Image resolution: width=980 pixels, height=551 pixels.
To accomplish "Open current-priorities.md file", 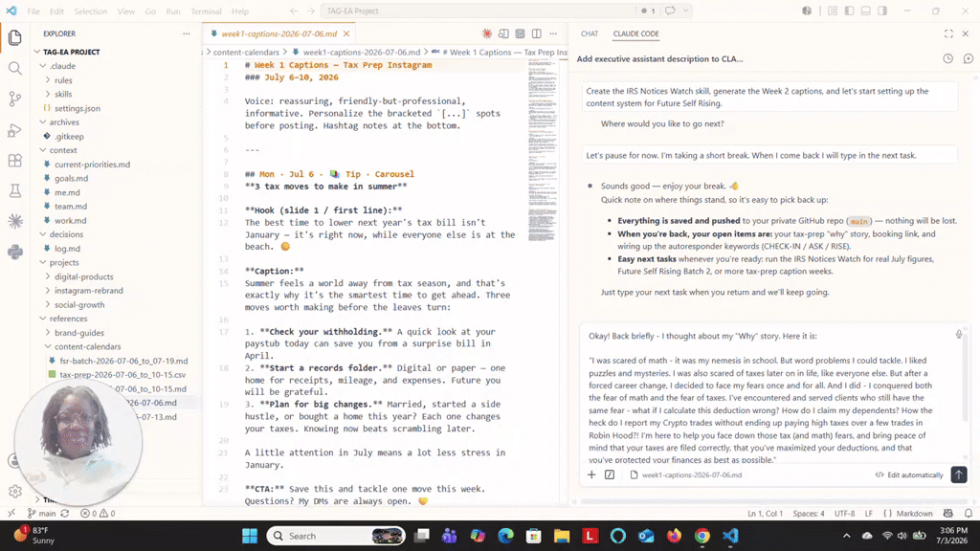I will pyautogui.click(x=92, y=165).
